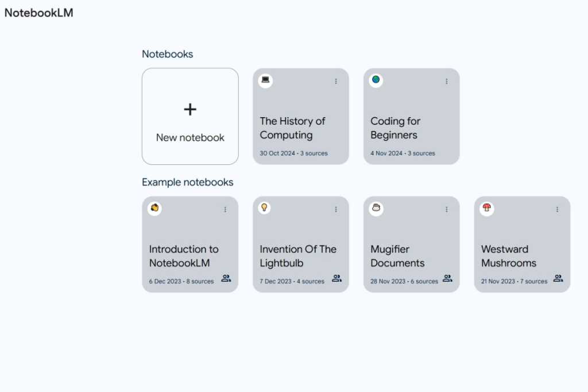This screenshot has width=588, height=392.
Task: Click the lightbulb icon on Invention Of The Lightbulb
Action: click(x=265, y=208)
